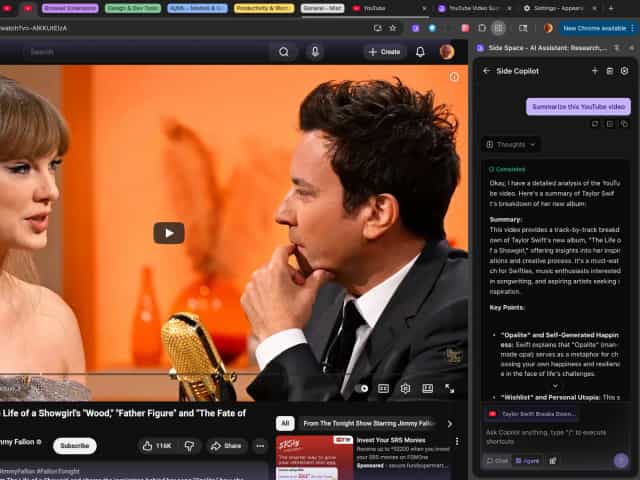The image size is (640, 480).
Task: Switch to the Settings browser tab
Action: (555, 8)
